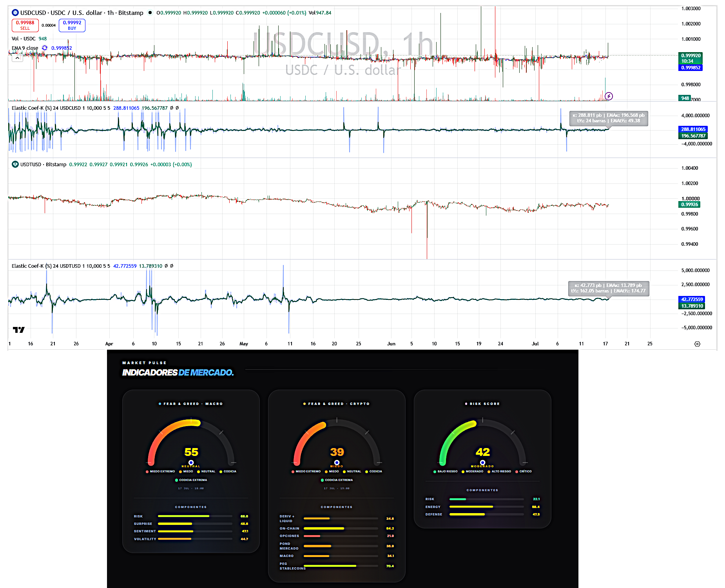Click the Fear & Greed Macro gauge marker

click(x=191, y=463)
